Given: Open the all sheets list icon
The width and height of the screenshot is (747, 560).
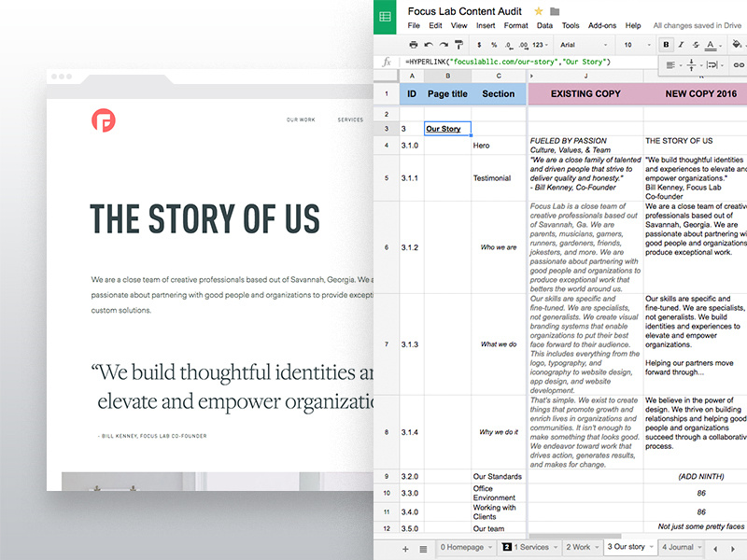Looking at the screenshot, I should tap(423, 549).
